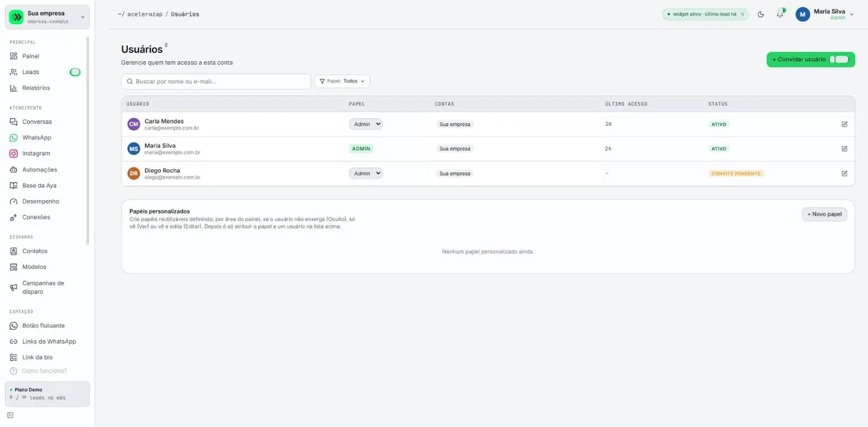Click the CONVITE PENDENTE status badge

click(736, 174)
